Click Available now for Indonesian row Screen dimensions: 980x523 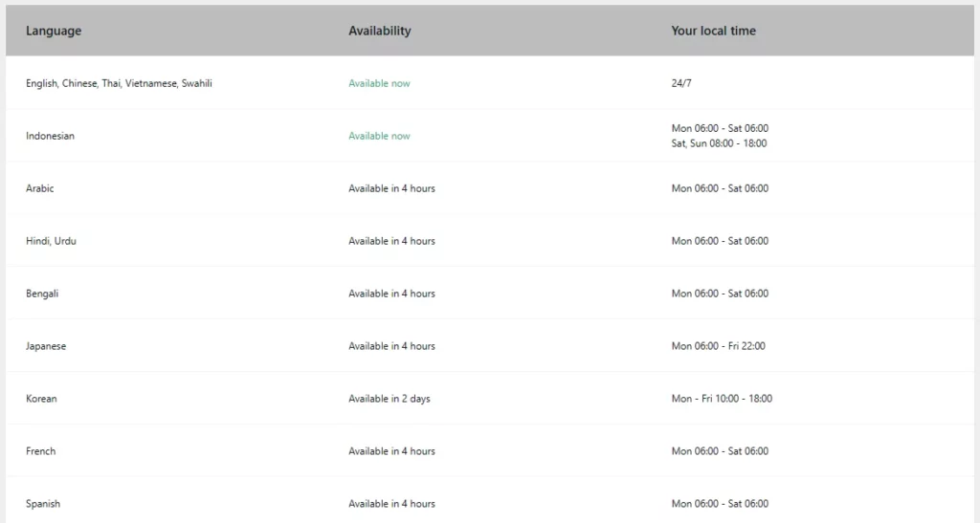[379, 136]
